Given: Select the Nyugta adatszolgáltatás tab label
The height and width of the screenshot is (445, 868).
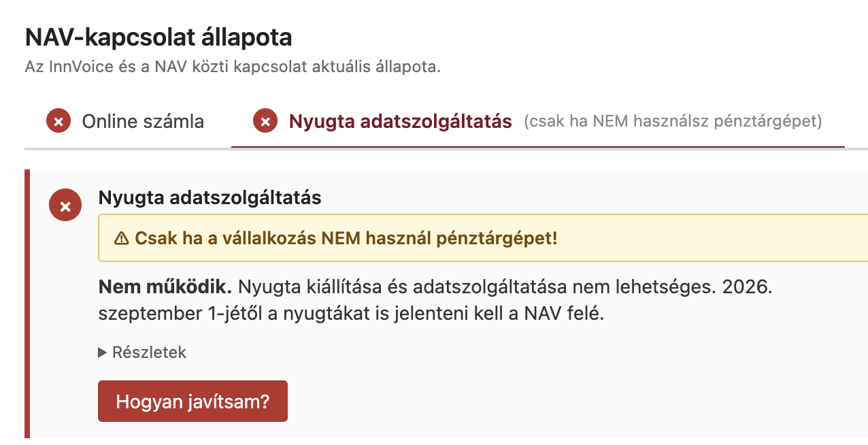Looking at the screenshot, I should coord(401,122).
